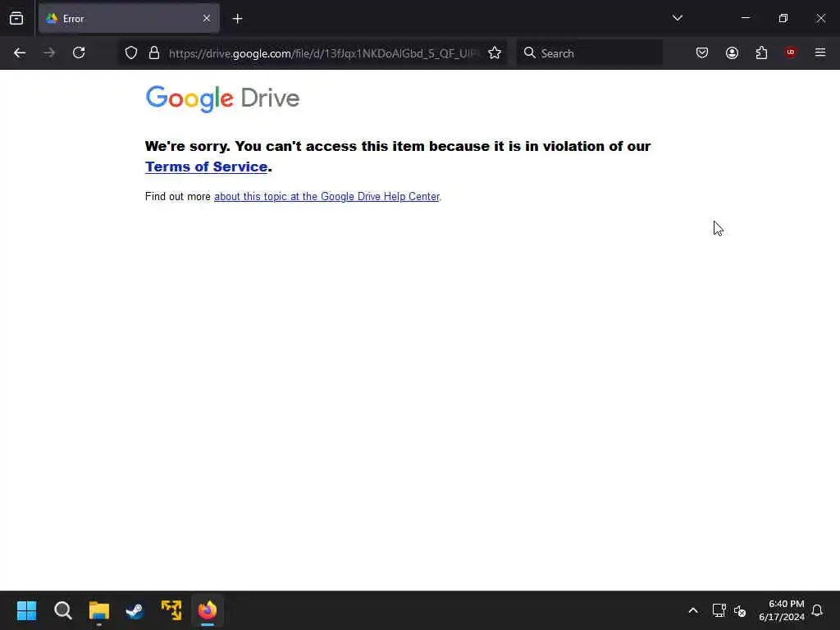Open the Firefox application menu (hamburger)
The height and width of the screenshot is (630, 840).
pyautogui.click(x=820, y=52)
